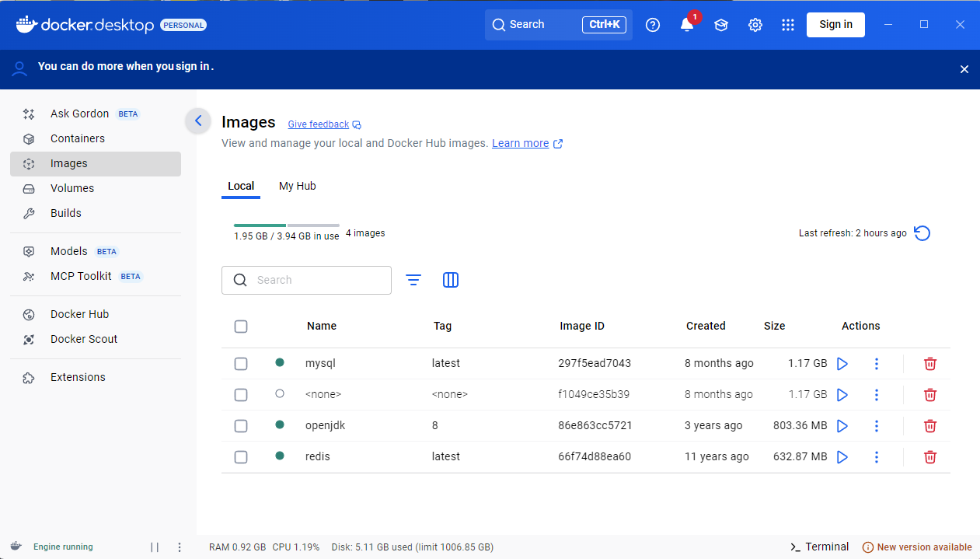This screenshot has height=559, width=980.
Task: Open the Learn more link
Action: pos(527,143)
